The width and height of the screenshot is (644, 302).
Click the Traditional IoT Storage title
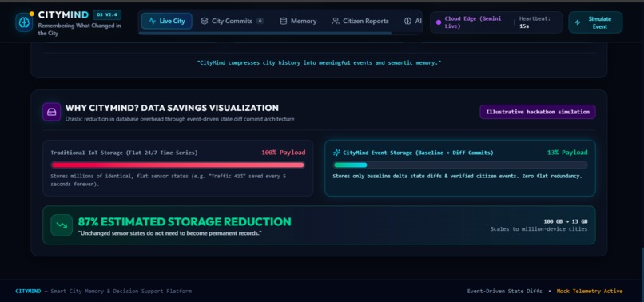point(124,153)
